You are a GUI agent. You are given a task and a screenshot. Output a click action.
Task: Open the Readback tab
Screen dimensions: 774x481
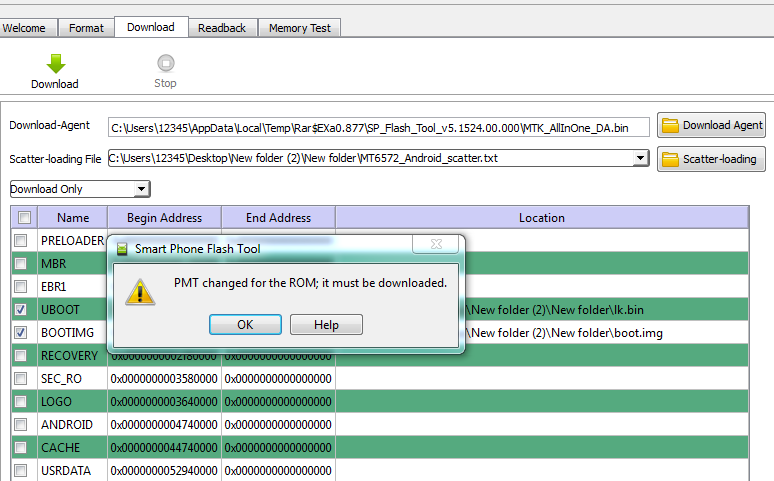(x=222, y=28)
